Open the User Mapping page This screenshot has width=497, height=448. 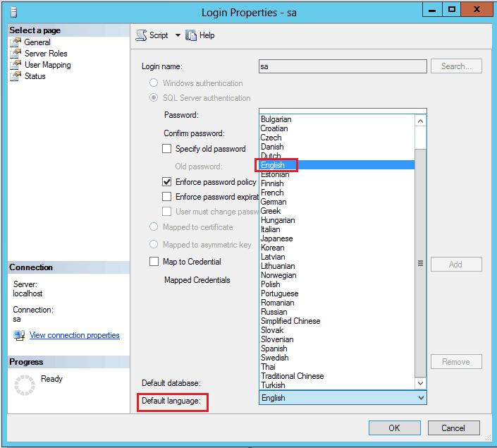point(47,65)
